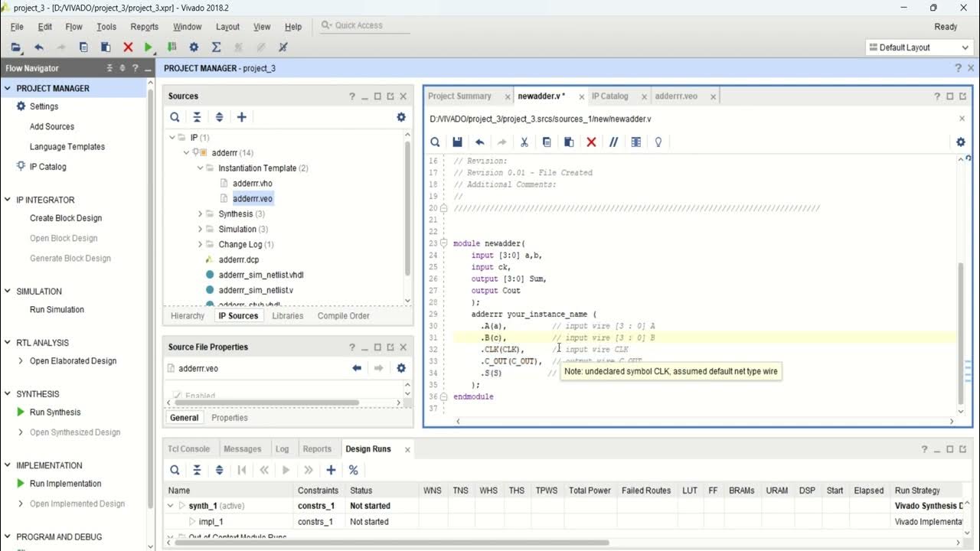Click Run Synthesis in Flow Navigator
The height and width of the screenshot is (551, 980).
pos(57,412)
